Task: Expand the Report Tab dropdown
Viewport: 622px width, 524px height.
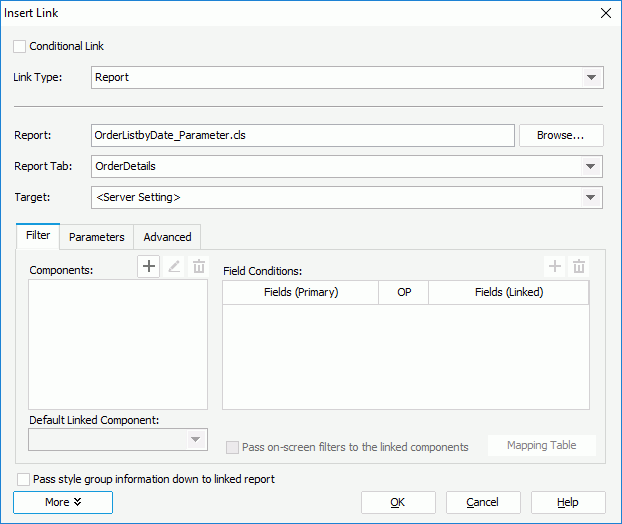Action: coord(591,166)
